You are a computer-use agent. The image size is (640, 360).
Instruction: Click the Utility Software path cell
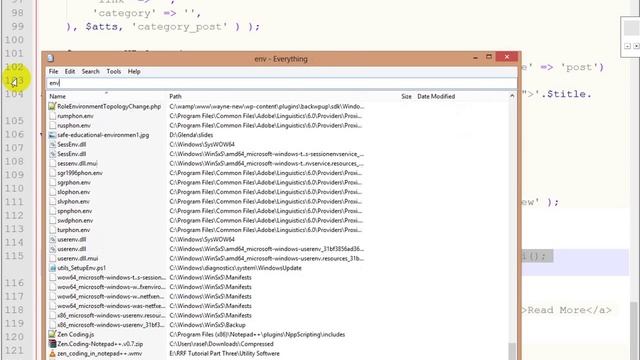224,353
